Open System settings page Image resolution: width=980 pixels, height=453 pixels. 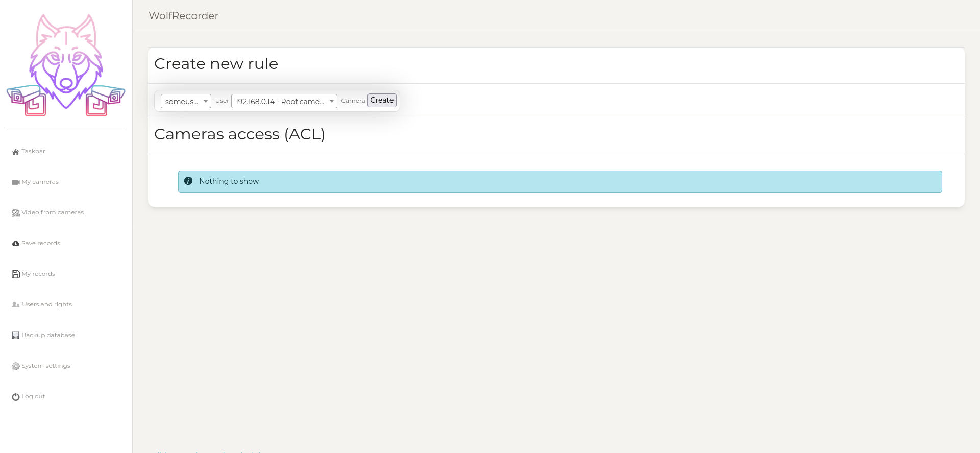click(x=46, y=366)
